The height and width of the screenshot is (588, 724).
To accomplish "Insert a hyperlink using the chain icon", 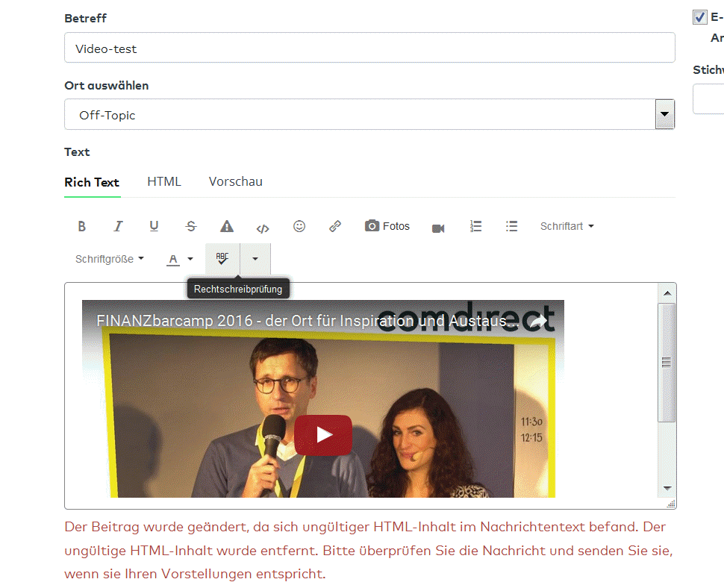I will 335,226.
